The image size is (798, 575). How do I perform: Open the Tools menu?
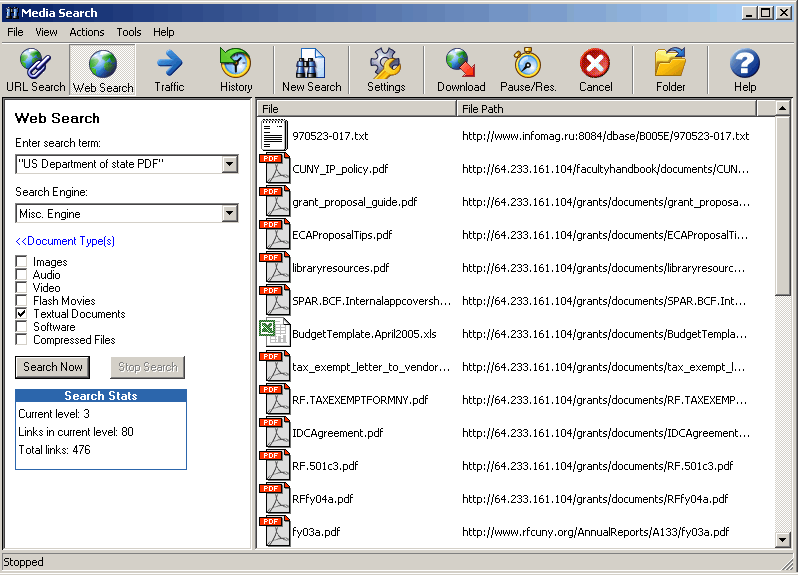(129, 32)
